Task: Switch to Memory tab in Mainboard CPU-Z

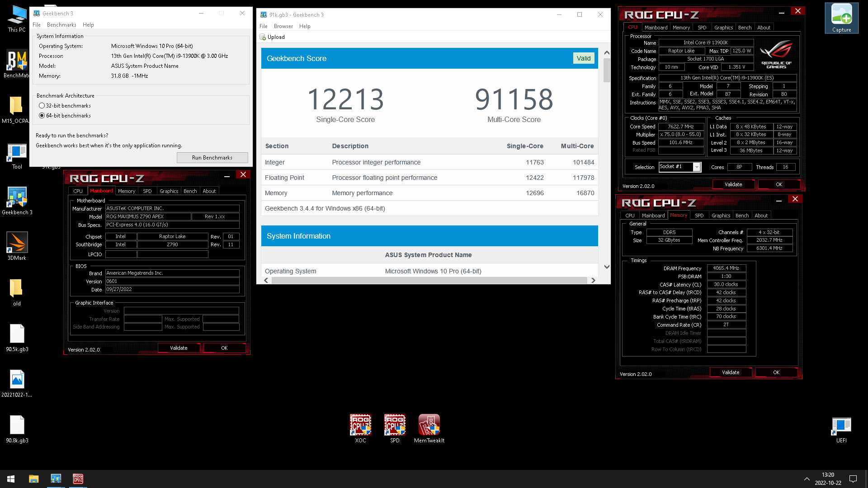Action: (127, 191)
